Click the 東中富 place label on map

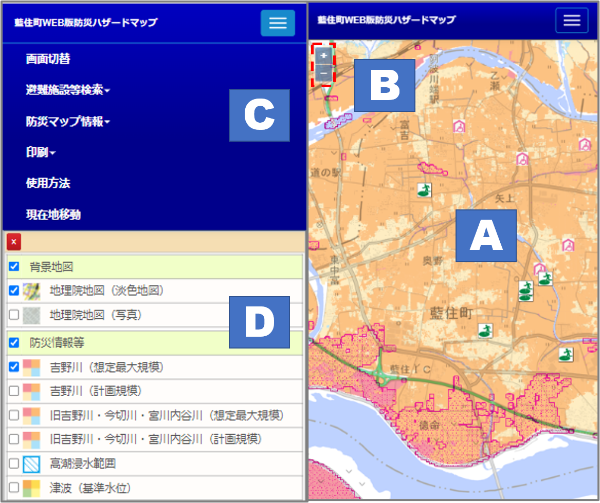[x=334, y=270]
